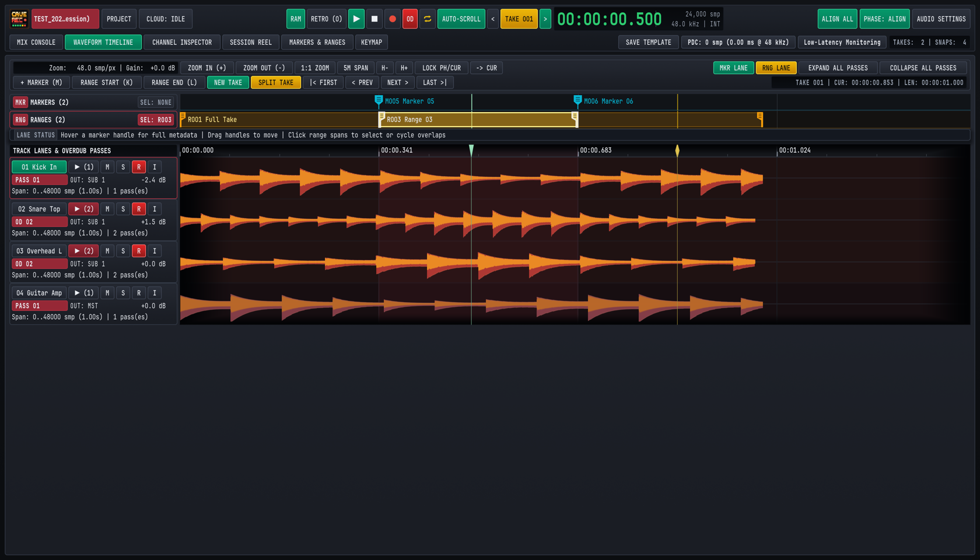
Task: Expand passes on 01 Kick In
Action: (83, 167)
